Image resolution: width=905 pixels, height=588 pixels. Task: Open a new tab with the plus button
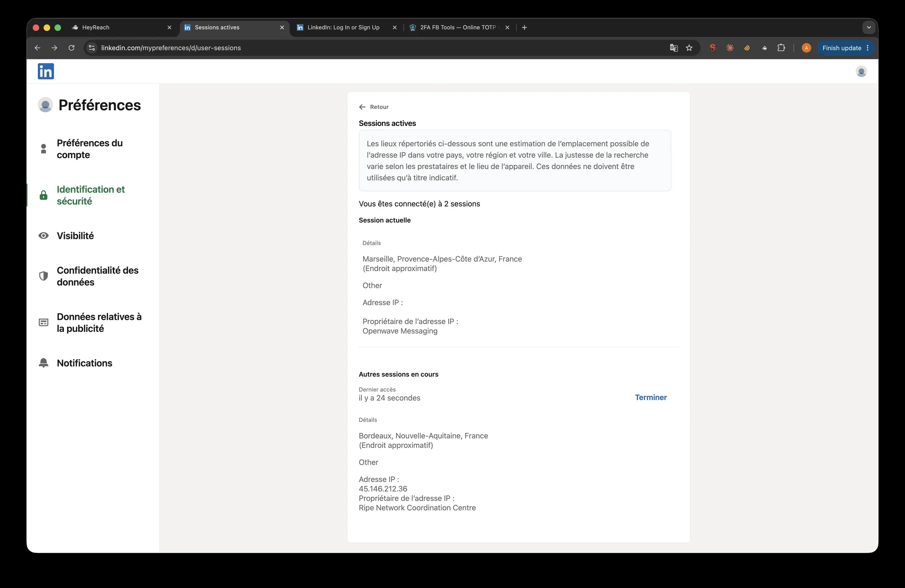coord(524,27)
